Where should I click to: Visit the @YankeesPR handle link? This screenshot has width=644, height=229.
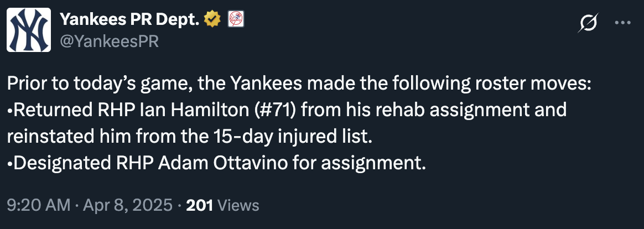tap(109, 41)
